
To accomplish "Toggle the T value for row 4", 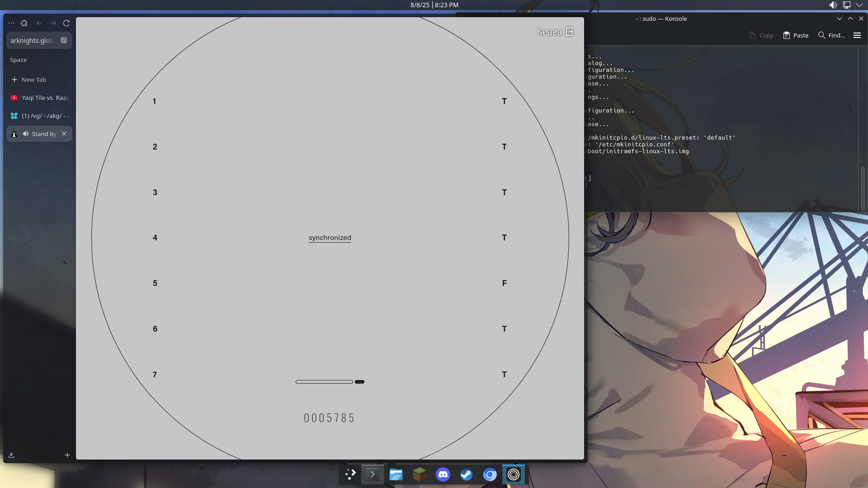I will 505,238.
